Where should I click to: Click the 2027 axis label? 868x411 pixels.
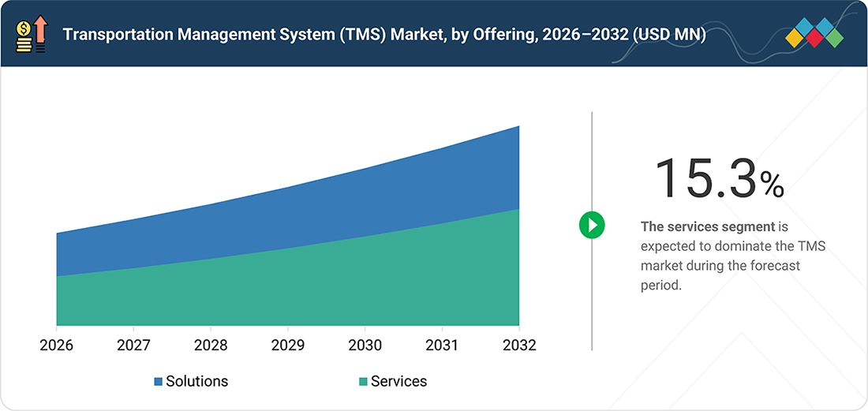[133, 346]
